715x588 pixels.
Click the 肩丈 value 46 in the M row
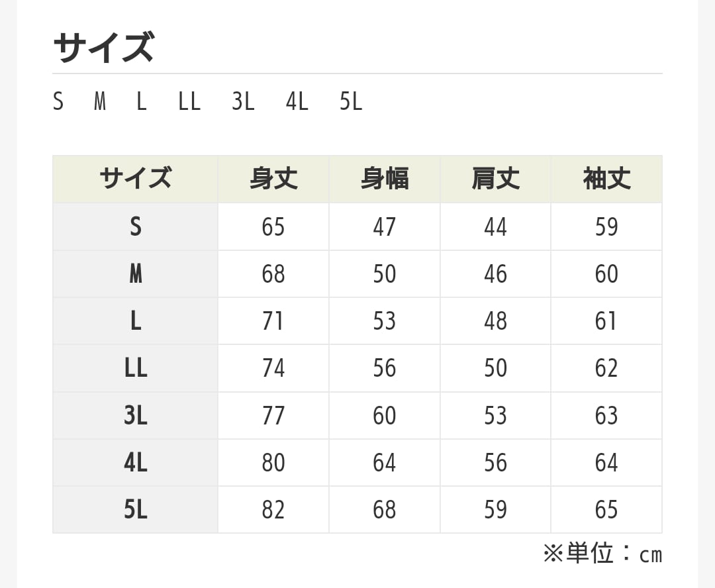pos(495,274)
